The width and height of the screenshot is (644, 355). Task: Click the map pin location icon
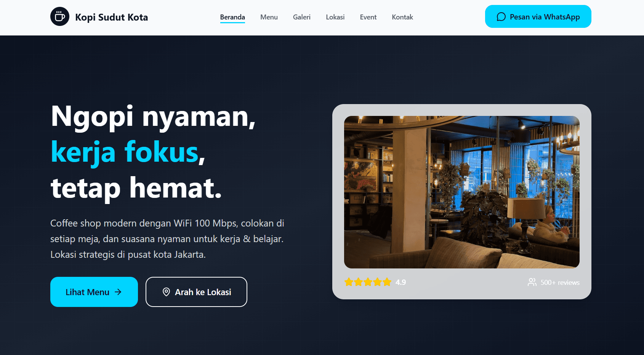(x=166, y=292)
